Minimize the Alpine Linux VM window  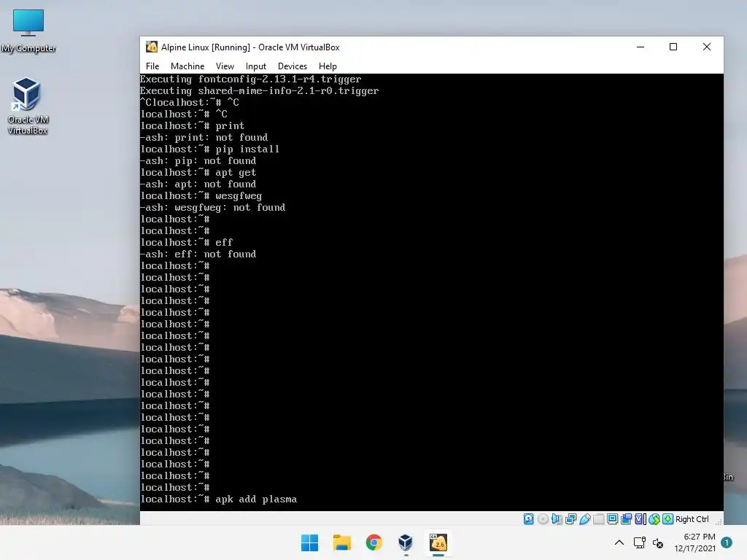tap(640, 47)
